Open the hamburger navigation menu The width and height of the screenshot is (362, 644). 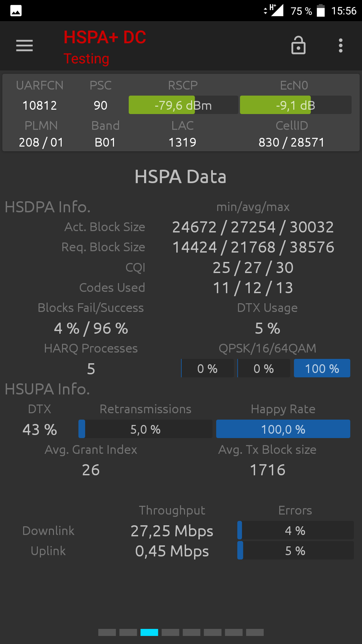click(24, 46)
